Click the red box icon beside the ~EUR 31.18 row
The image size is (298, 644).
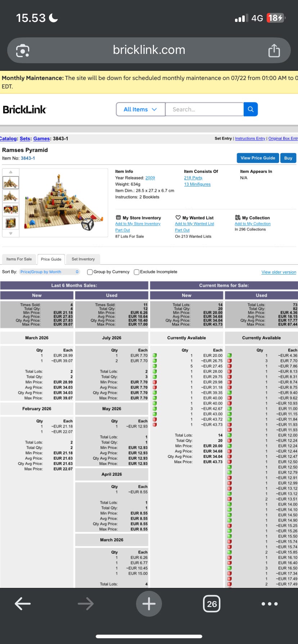tap(155, 387)
